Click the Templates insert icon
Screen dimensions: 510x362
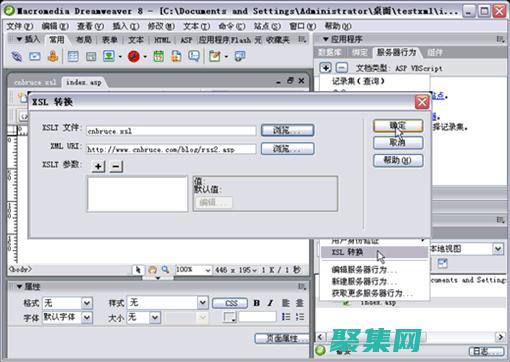tap(215, 56)
